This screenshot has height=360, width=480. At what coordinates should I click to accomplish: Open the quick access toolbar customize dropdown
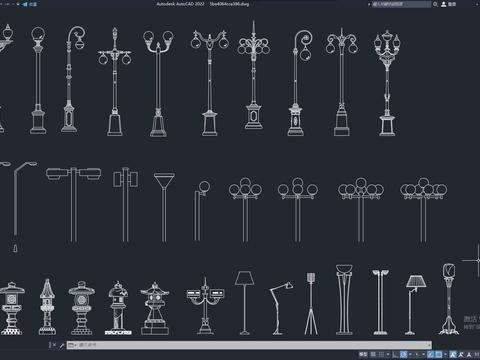pos(18,4)
